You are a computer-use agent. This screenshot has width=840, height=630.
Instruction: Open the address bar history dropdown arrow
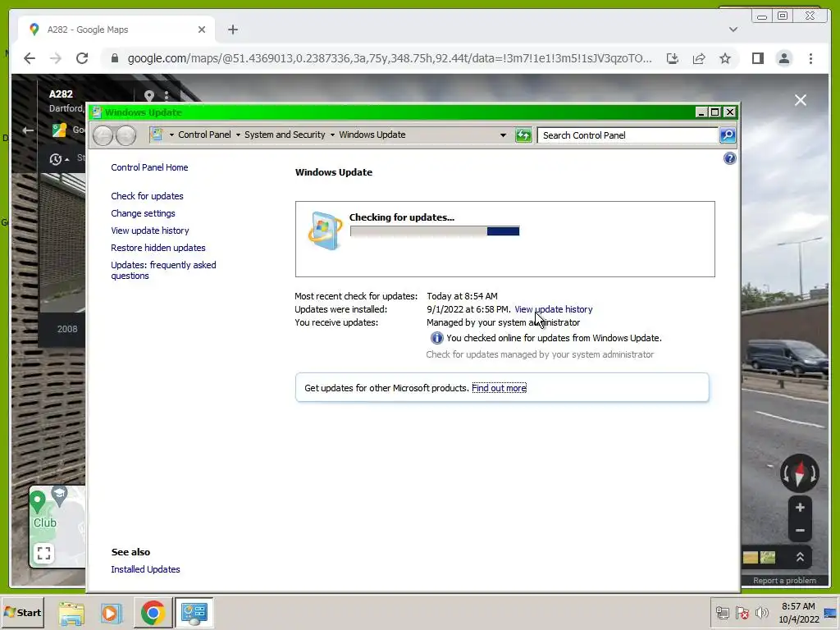coord(503,135)
